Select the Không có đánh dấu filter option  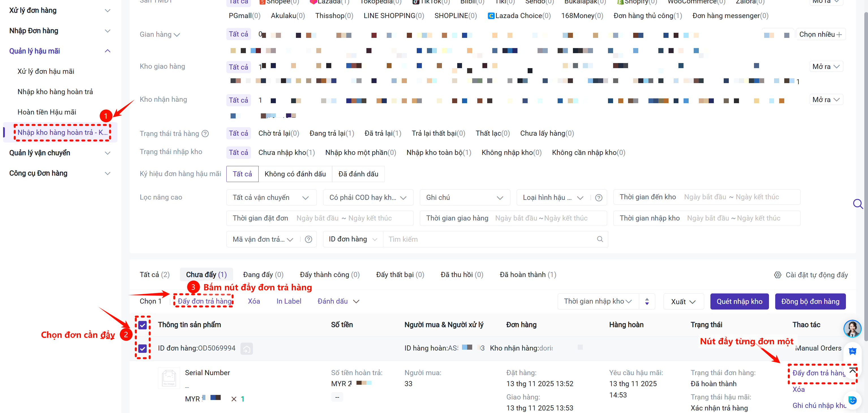(x=295, y=174)
